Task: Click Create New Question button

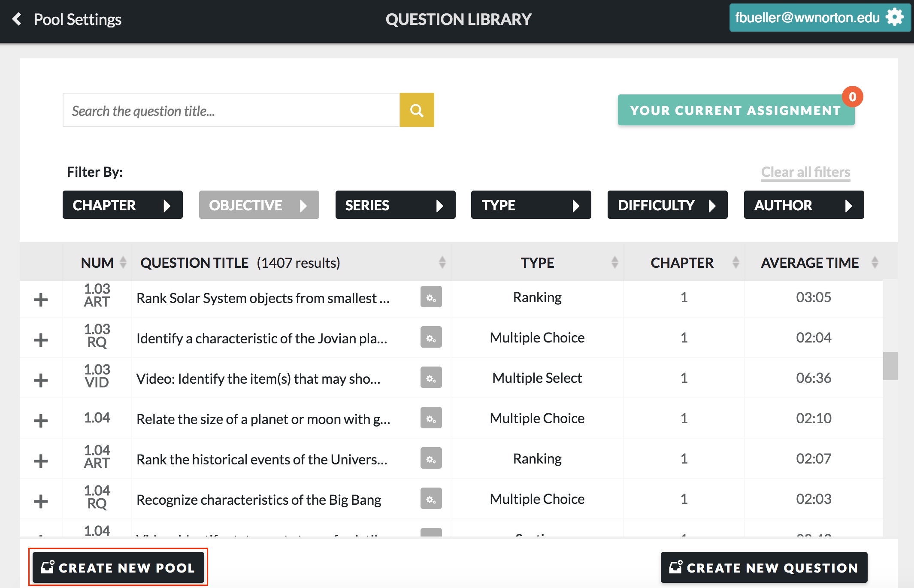Action: tap(764, 567)
